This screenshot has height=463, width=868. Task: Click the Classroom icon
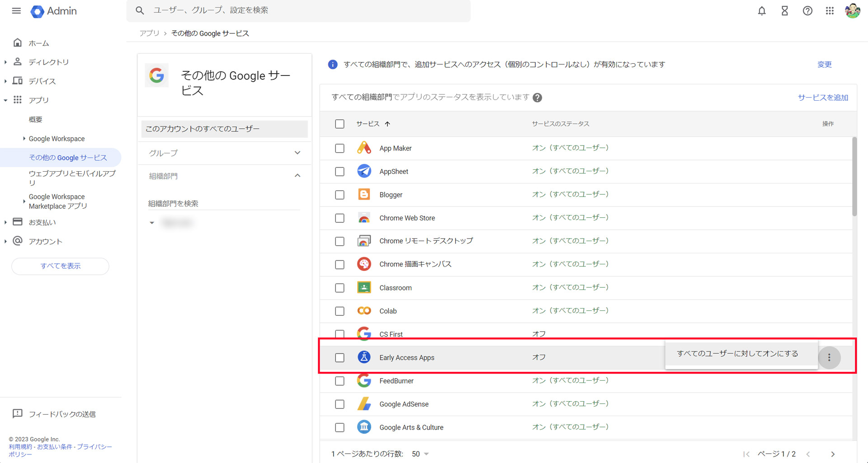click(x=364, y=287)
